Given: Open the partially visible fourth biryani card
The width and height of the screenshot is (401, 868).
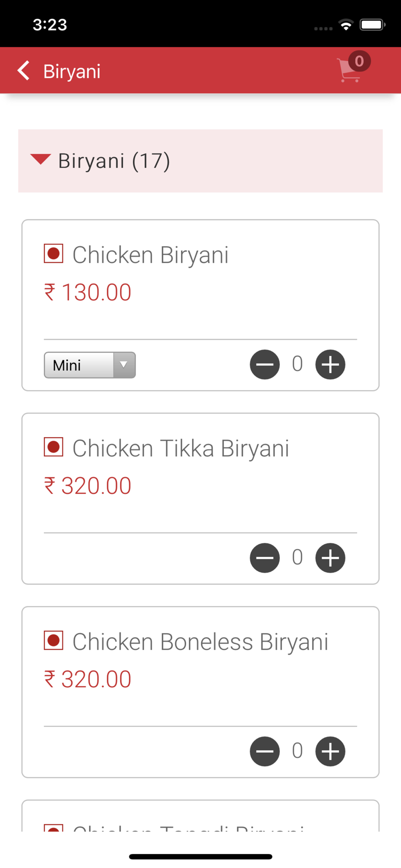Looking at the screenshot, I should click(x=200, y=815).
